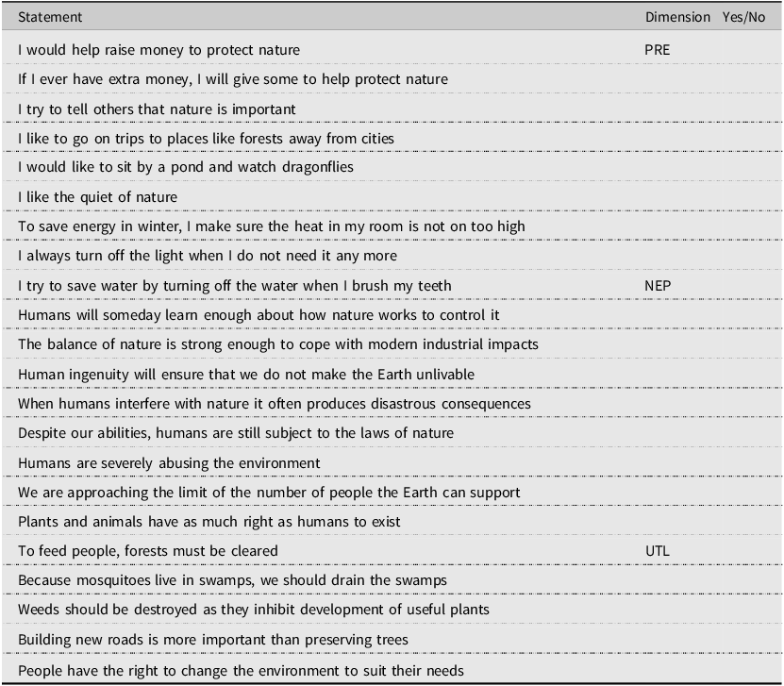This screenshot has width=784, height=686.
Task: Click the pond and dragonflies statement
Action: coord(186,167)
